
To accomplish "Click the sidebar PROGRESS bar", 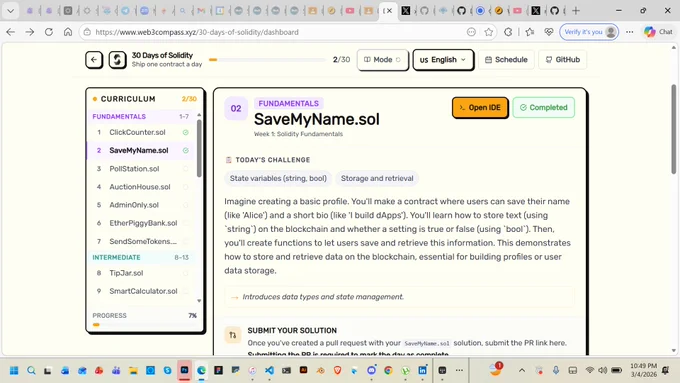I will click(144, 325).
